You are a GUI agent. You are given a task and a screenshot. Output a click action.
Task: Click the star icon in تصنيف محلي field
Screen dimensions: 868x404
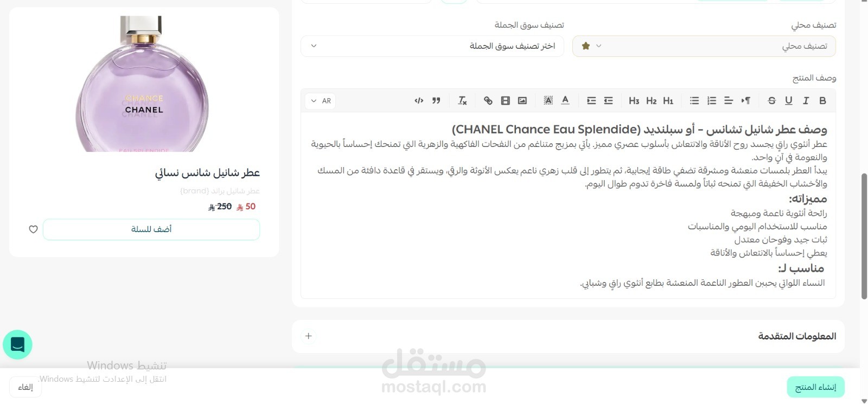click(585, 46)
